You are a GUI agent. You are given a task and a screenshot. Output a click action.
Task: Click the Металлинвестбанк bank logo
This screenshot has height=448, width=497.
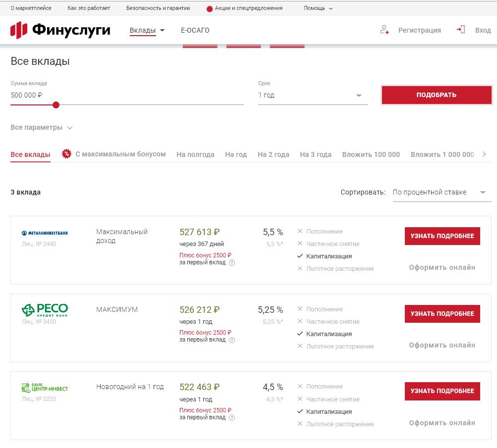(45, 233)
